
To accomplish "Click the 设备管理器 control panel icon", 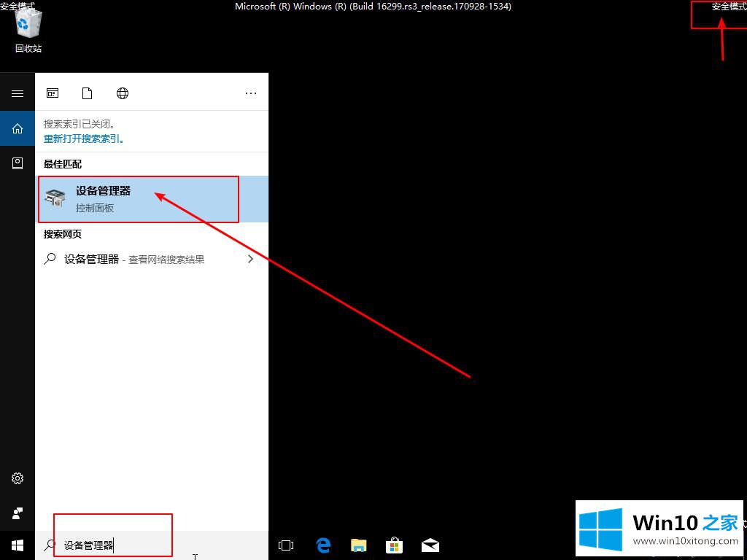I will point(55,198).
